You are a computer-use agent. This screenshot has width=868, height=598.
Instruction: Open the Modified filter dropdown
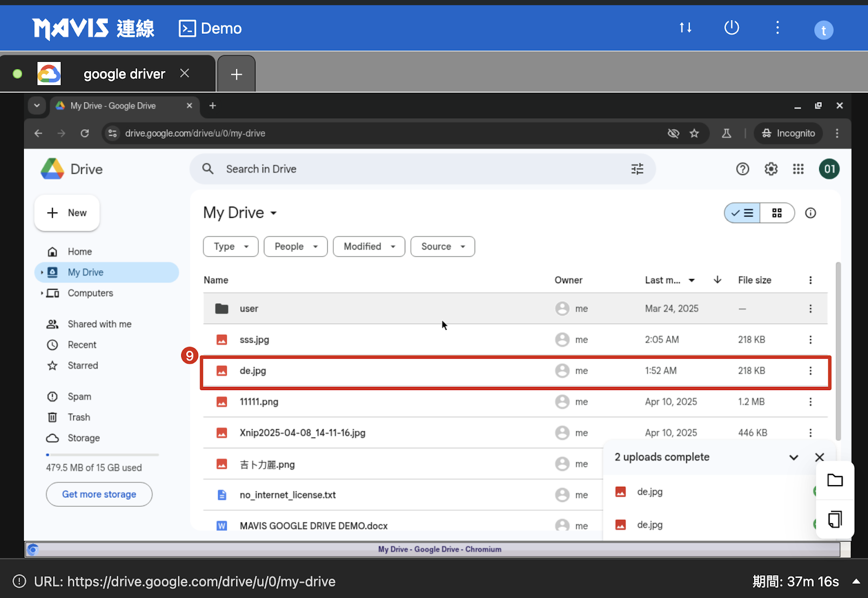pyautogui.click(x=369, y=246)
